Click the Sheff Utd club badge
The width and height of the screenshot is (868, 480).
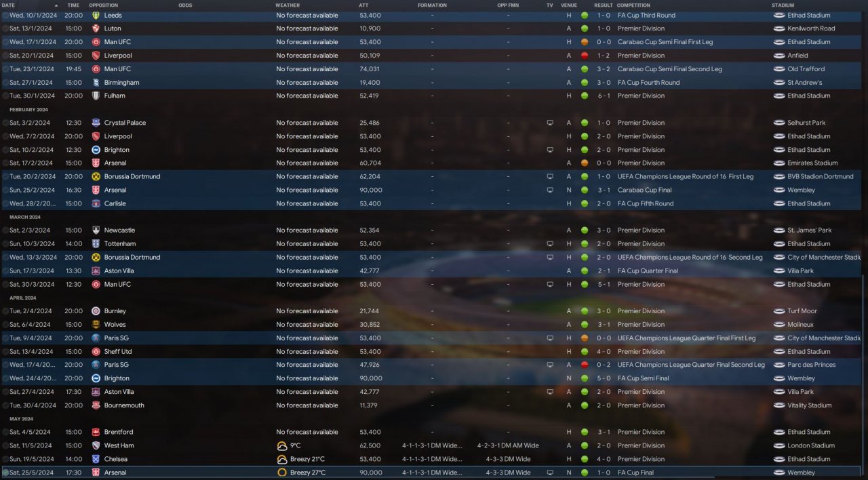click(96, 351)
